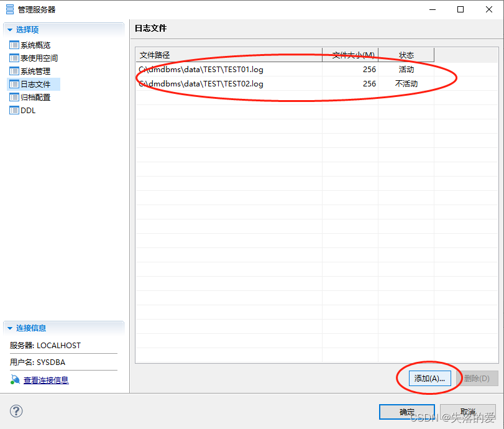The width and height of the screenshot is (504, 429).
Task: Open the 归档配置 page
Action: tap(35, 97)
